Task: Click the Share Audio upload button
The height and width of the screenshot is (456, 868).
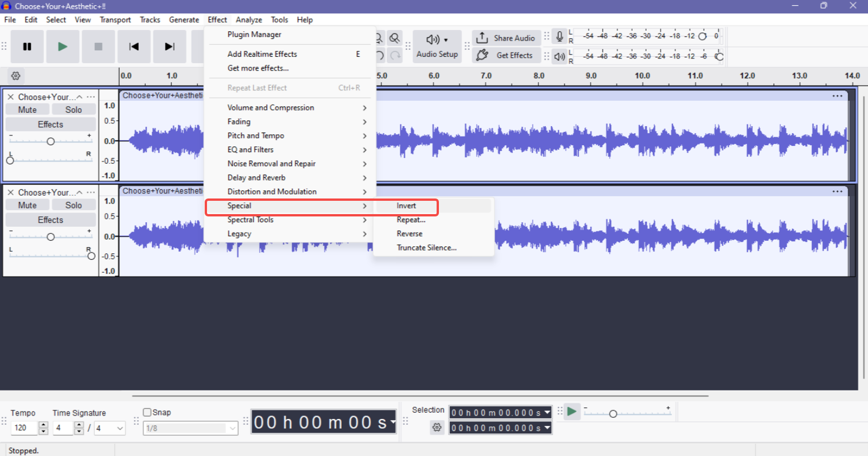Action: click(x=507, y=38)
